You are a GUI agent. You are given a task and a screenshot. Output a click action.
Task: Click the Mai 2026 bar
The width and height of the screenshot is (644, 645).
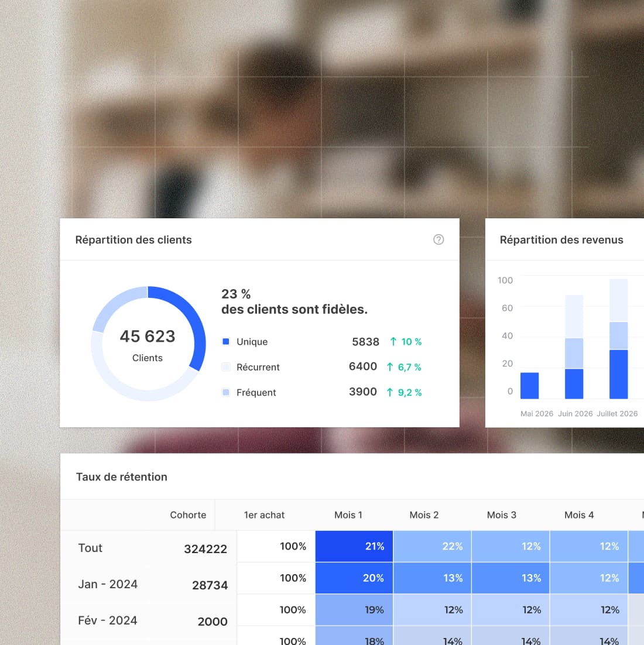pos(529,386)
